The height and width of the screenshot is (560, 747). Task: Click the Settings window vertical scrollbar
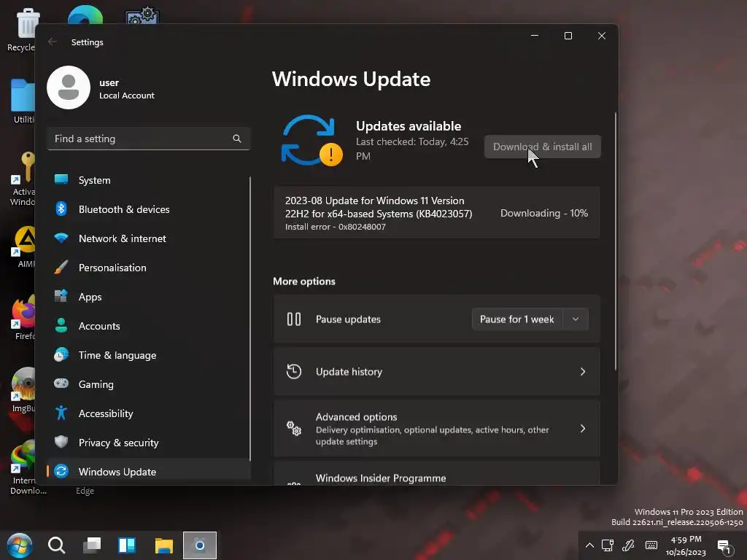click(616, 241)
